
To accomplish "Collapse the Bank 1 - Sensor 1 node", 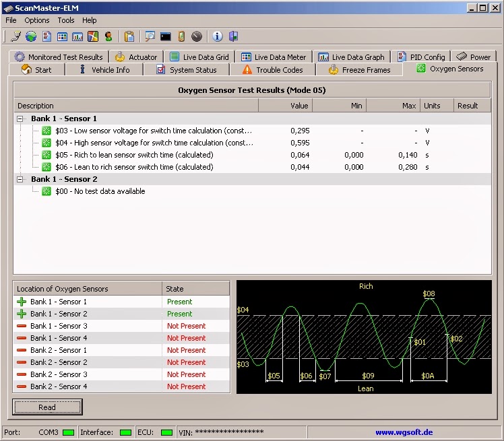I will pos(20,119).
